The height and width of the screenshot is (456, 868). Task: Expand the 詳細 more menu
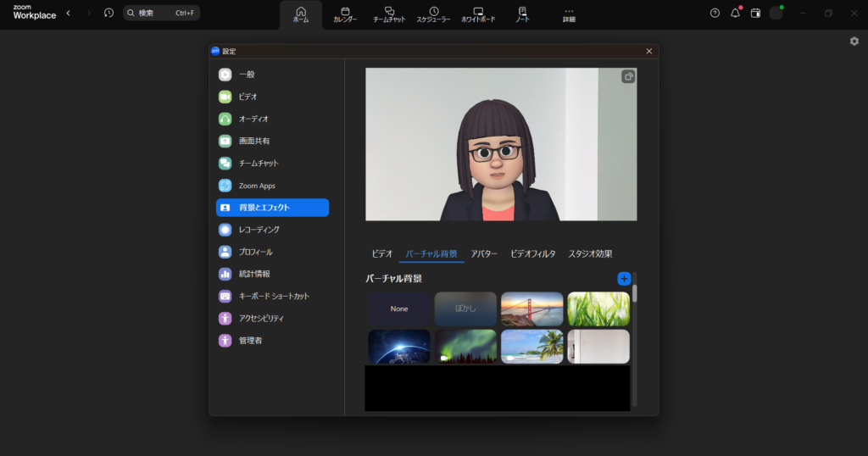tap(569, 14)
